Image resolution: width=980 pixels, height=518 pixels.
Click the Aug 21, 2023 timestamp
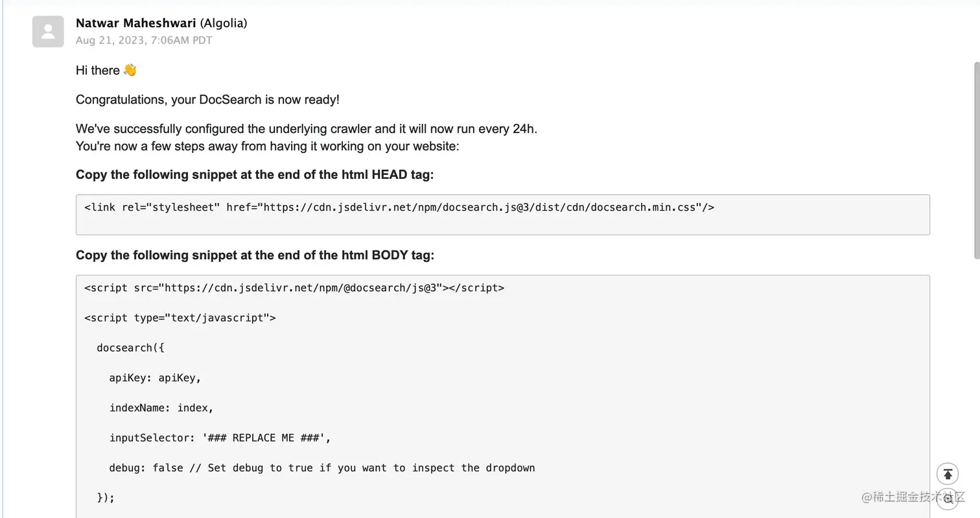pos(144,40)
